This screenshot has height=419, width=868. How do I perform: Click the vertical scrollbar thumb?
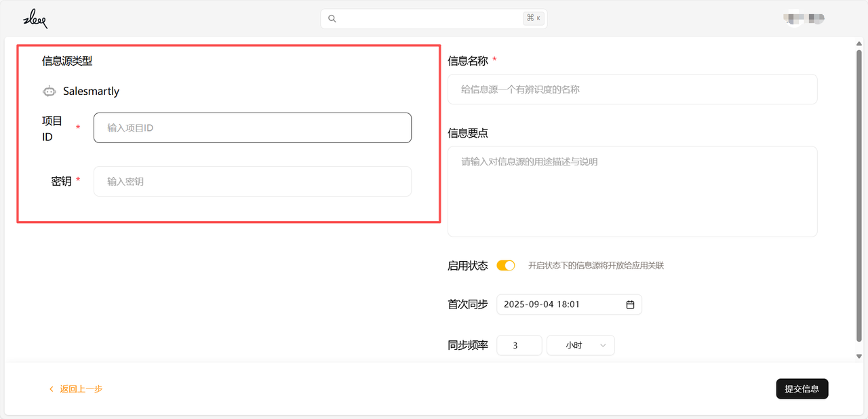click(x=859, y=196)
